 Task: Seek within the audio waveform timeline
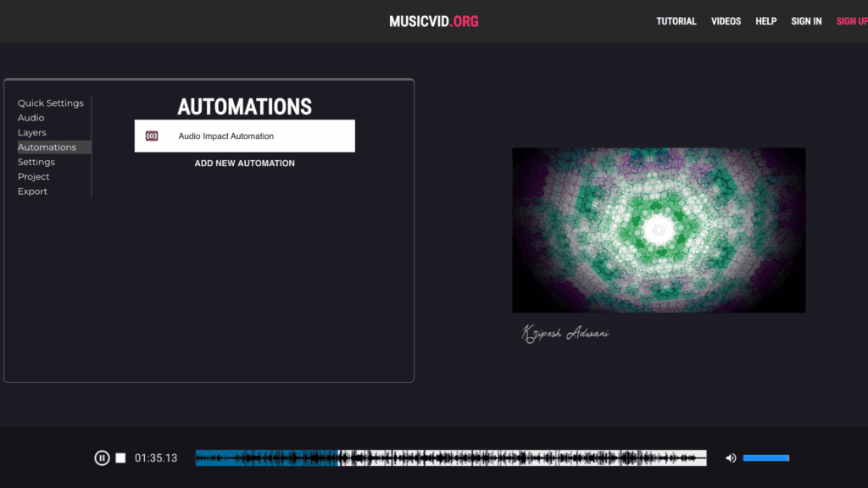450,458
